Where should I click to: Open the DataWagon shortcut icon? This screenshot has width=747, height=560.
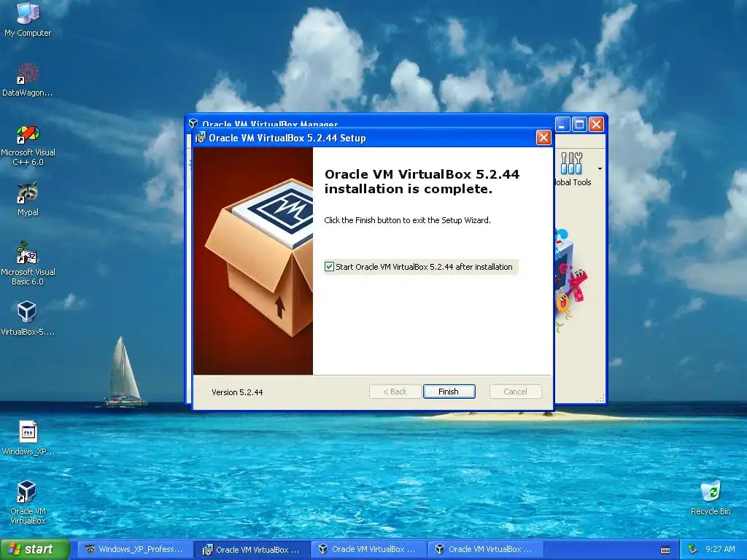click(28, 80)
